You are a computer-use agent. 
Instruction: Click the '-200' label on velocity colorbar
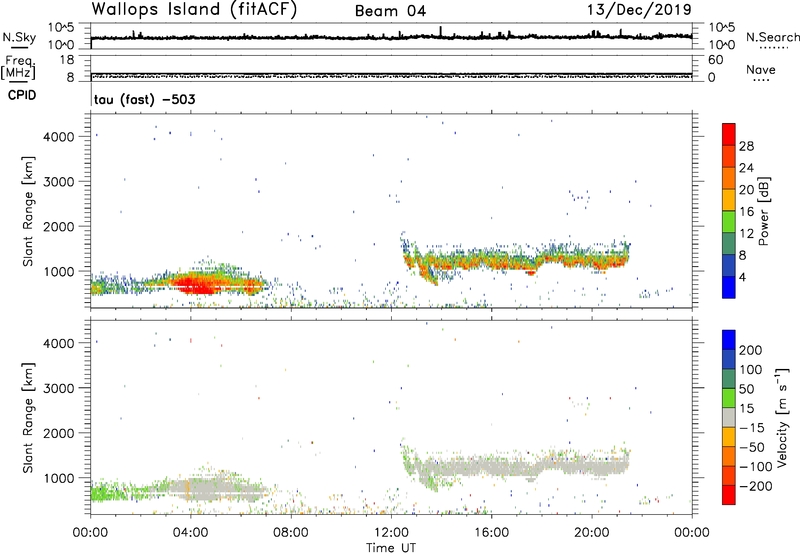[x=756, y=486]
